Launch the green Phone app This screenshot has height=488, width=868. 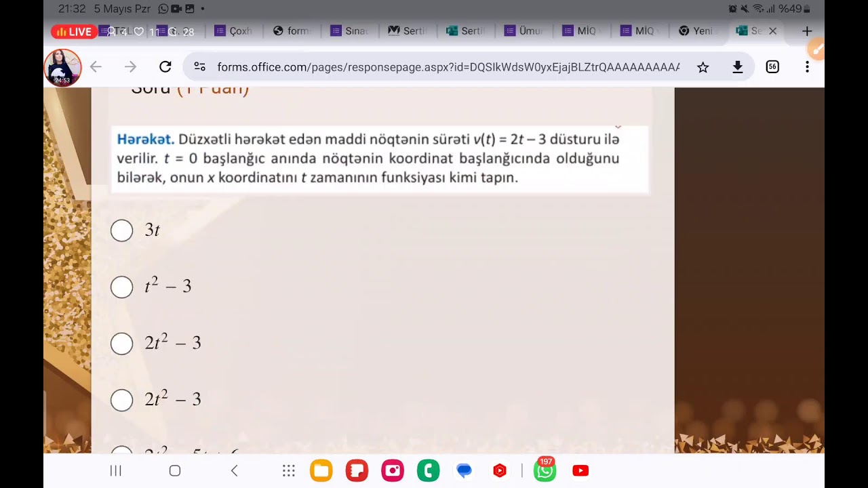428,470
